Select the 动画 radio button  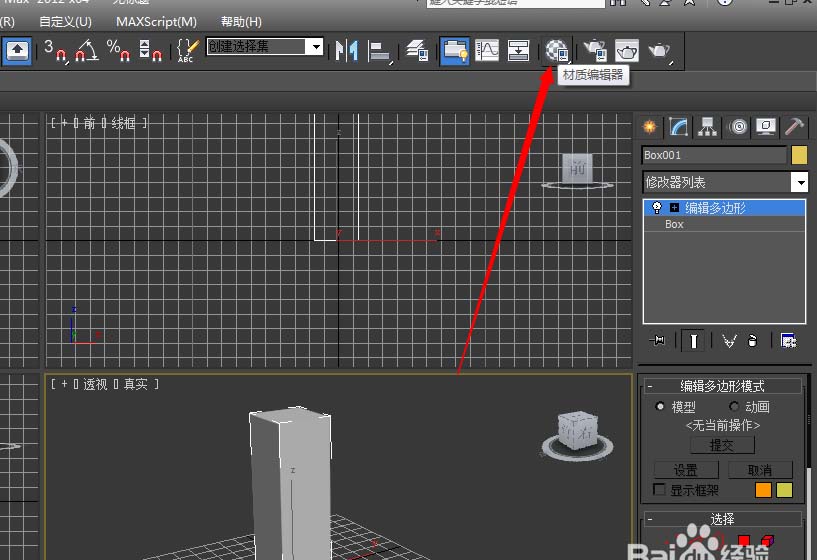734,406
